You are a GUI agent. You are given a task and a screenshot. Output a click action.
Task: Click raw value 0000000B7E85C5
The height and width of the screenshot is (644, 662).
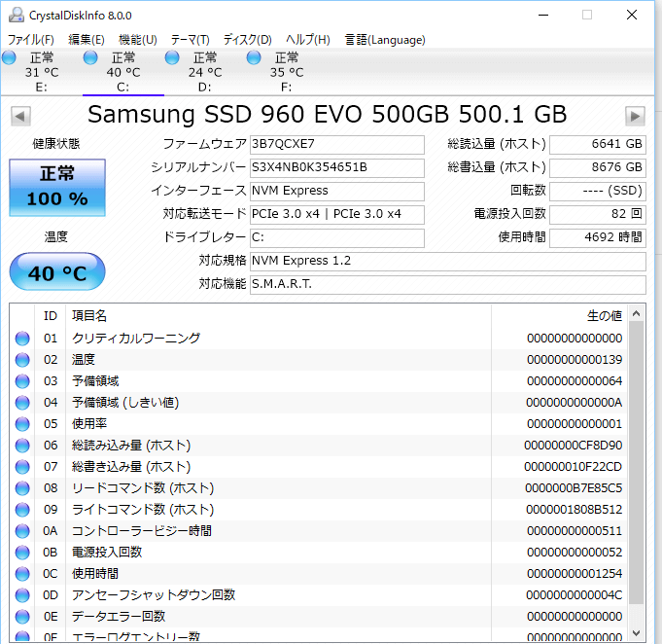pyautogui.click(x=574, y=488)
